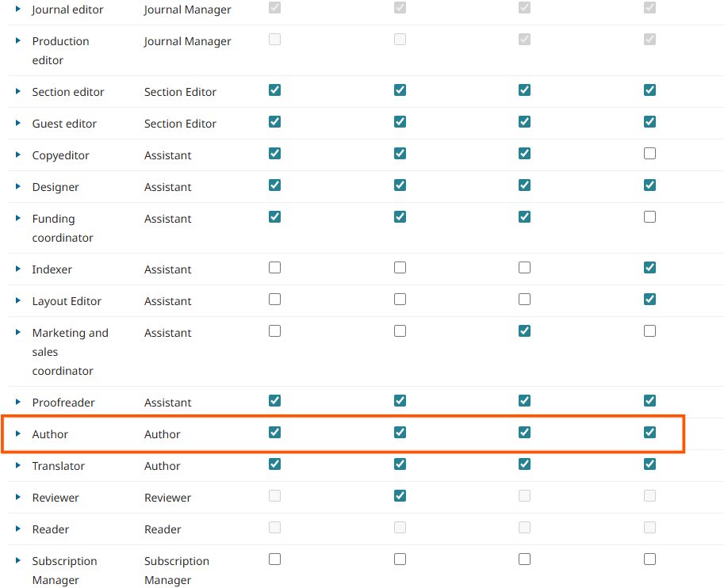Uncheck last stage checkbox for Author
Viewport: 724px width, 588px height.
point(649,433)
